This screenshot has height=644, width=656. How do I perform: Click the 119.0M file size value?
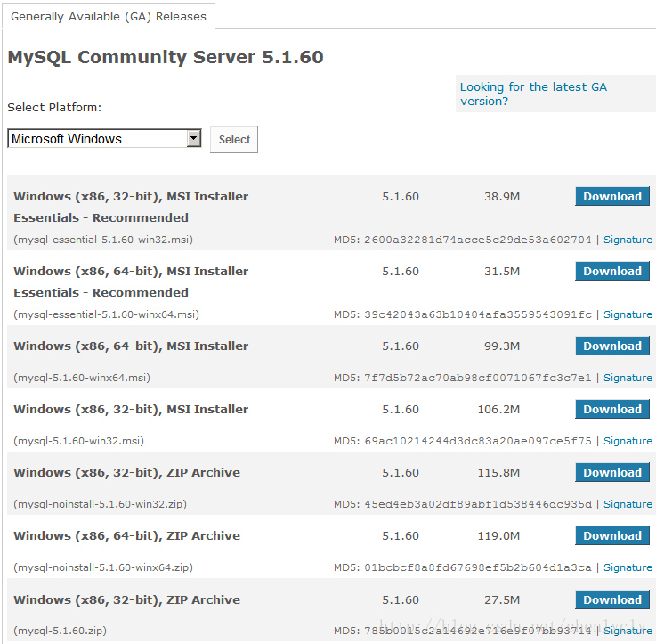pyautogui.click(x=498, y=535)
